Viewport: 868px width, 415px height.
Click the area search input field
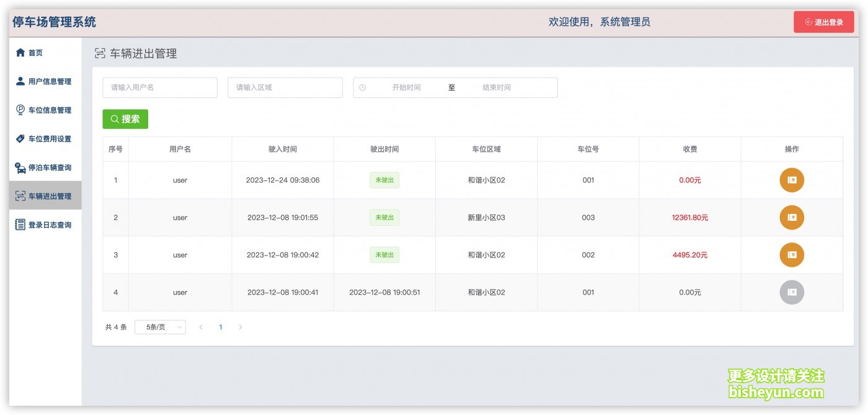285,87
